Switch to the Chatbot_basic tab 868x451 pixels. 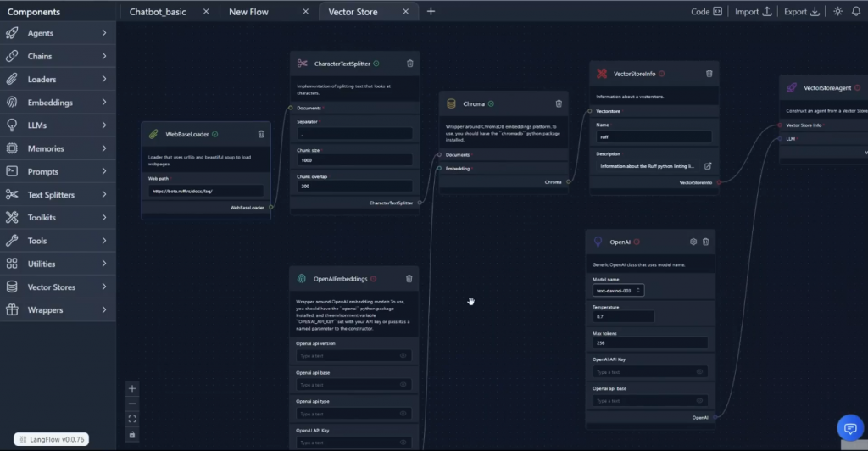[x=157, y=12]
